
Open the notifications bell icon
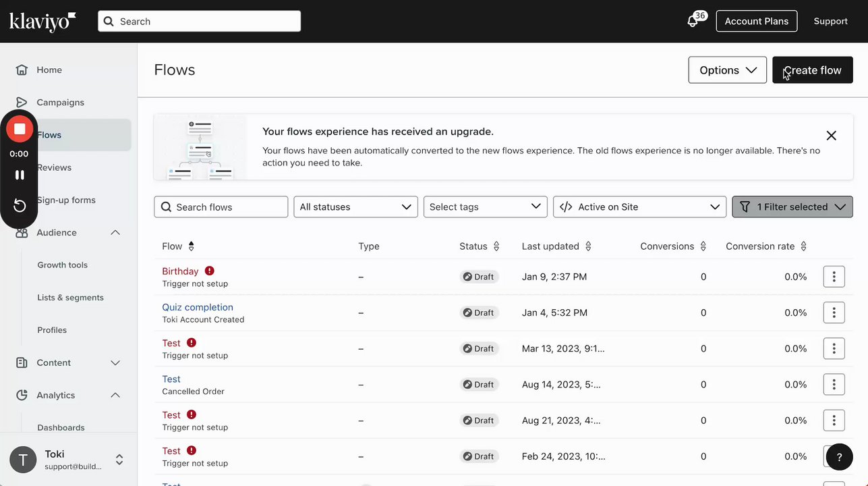693,22
